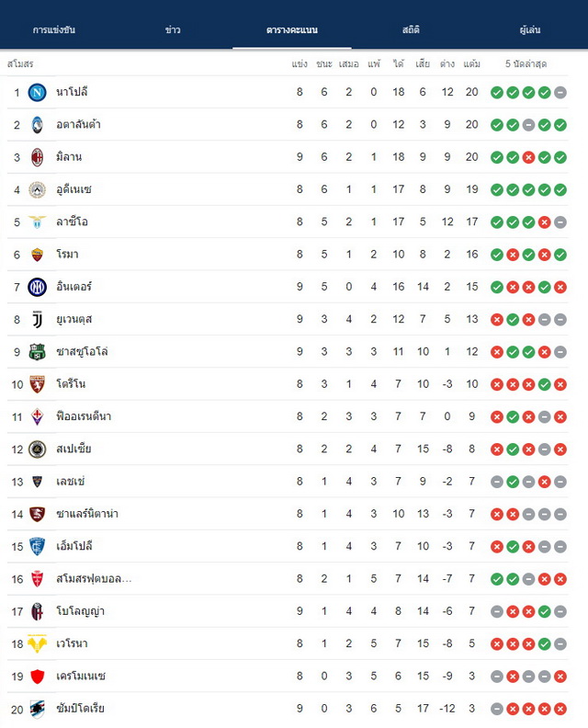The height and width of the screenshot is (728, 588).
Task: Click the Sampdoria crest in last row
Action: [x=37, y=709]
